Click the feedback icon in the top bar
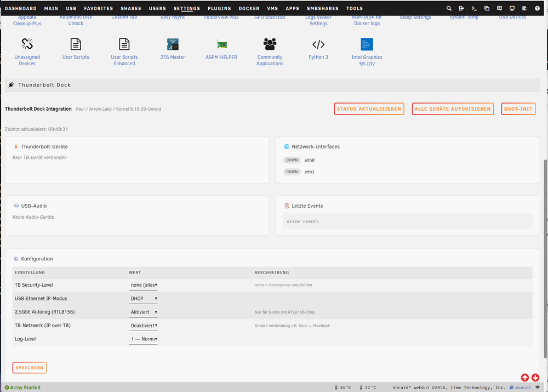The width and height of the screenshot is (548, 392). point(499,8)
